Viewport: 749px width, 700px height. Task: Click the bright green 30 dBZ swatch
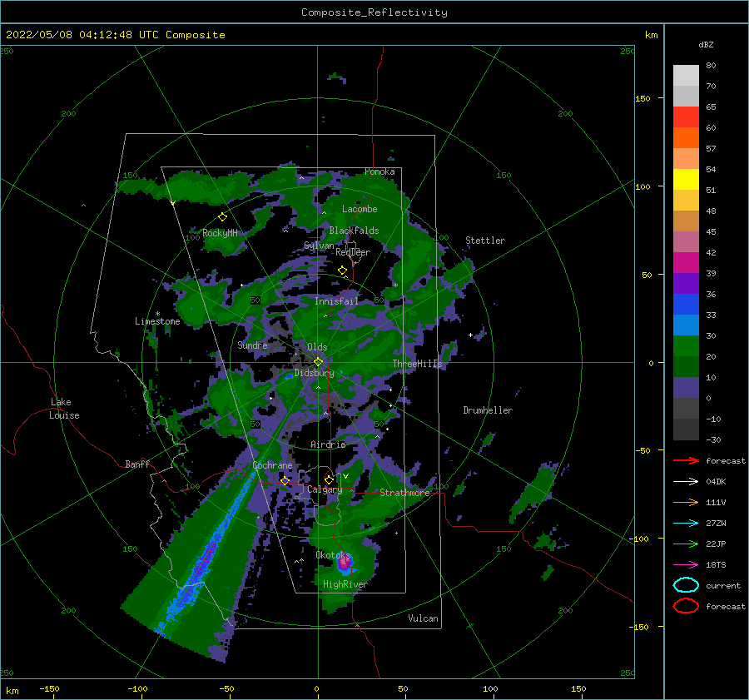click(x=686, y=345)
